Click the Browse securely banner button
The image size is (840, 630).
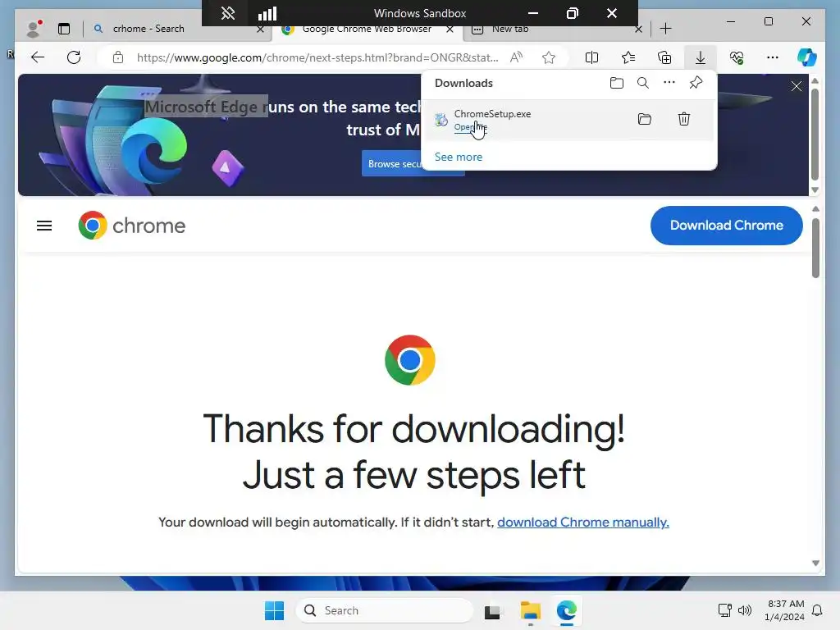[x=395, y=164]
